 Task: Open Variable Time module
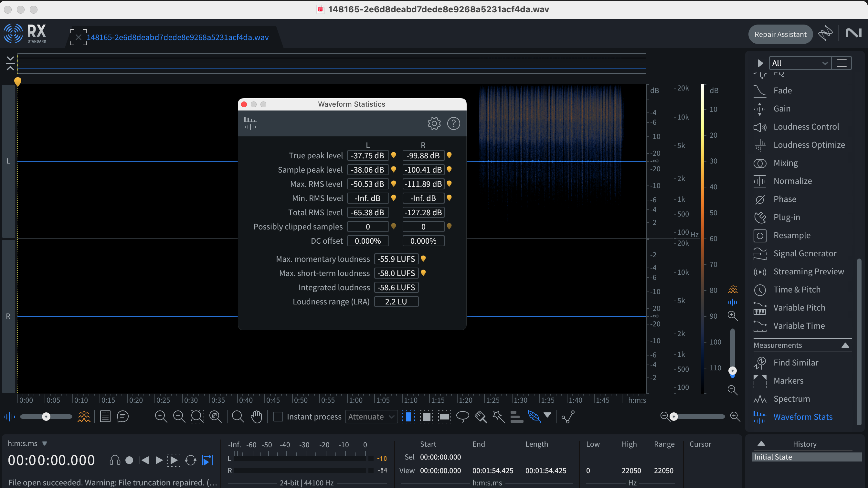(x=799, y=325)
